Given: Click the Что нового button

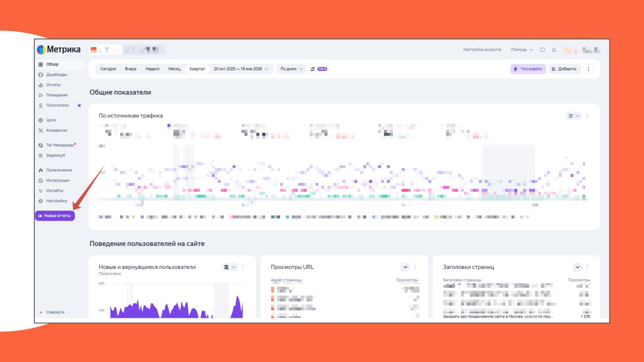Looking at the screenshot, I should [x=528, y=69].
